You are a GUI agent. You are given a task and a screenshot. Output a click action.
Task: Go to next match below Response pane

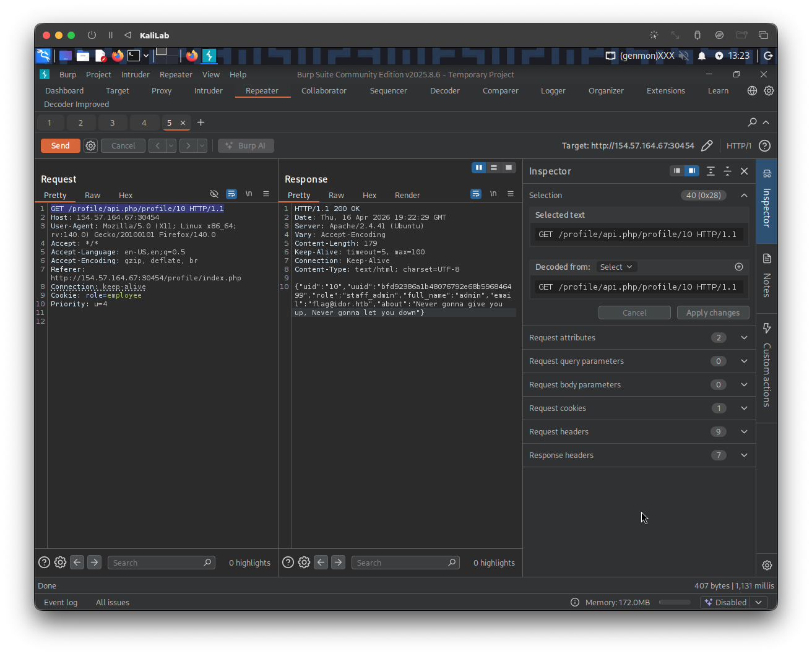338,563
